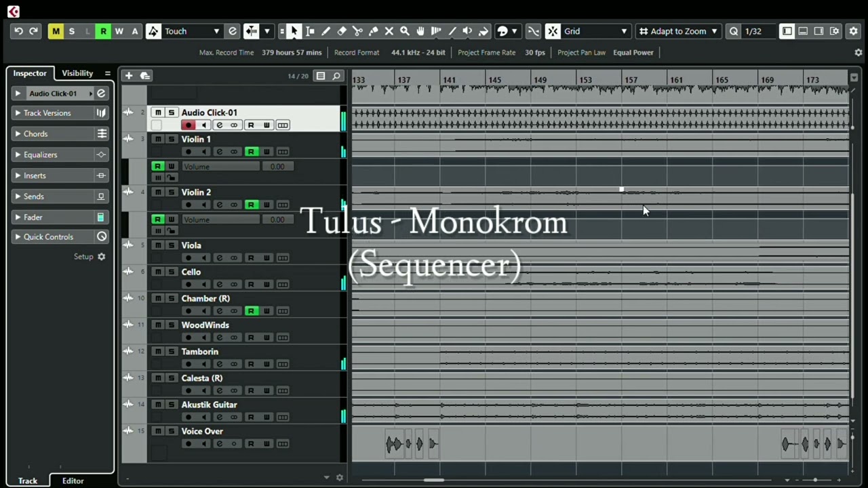This screenshot has height=488, width=868.
Task: Edit channel settings on Audio Click-01 track
Action: tap(219, 125)
